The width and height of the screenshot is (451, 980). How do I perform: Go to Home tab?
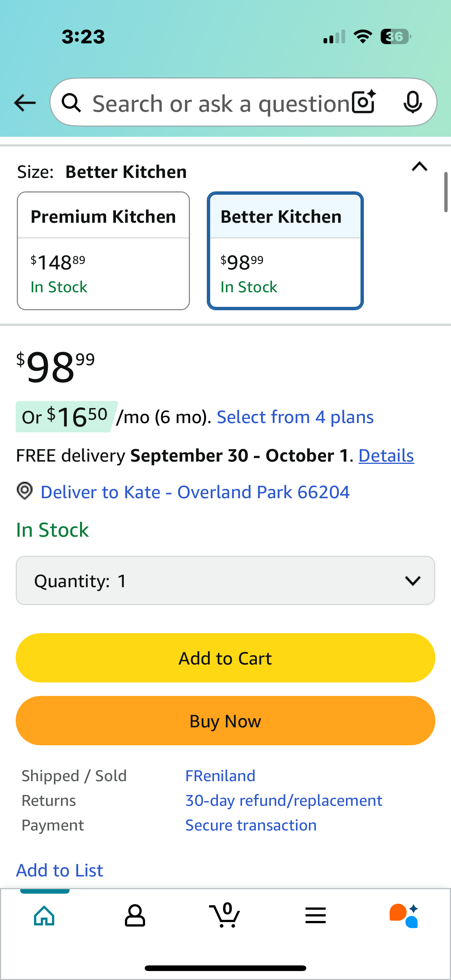click(45, 915)
